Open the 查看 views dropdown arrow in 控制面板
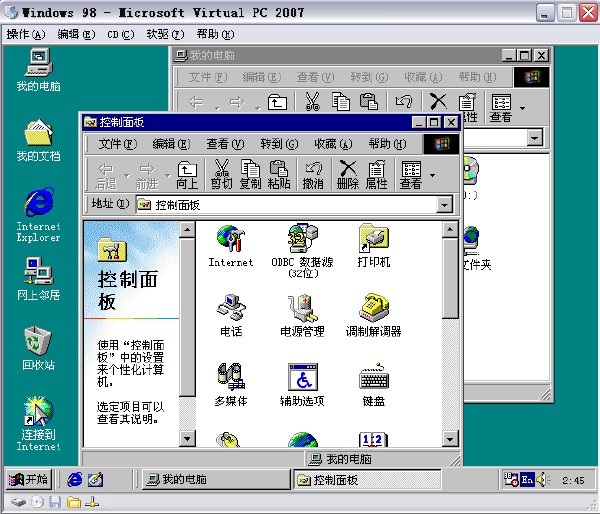 (432, 175)
